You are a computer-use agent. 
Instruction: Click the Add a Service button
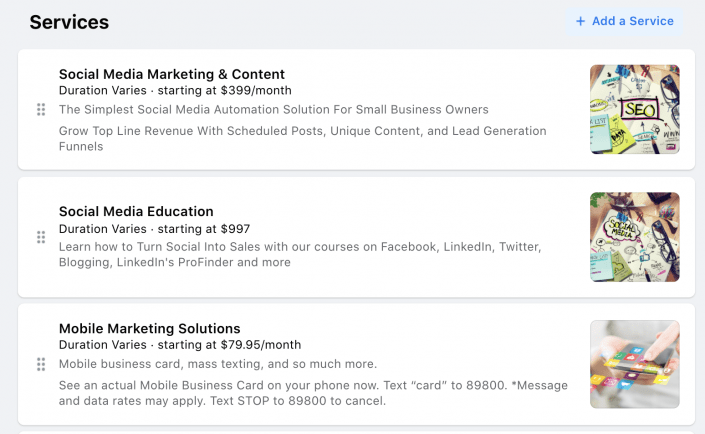[624, 21]
